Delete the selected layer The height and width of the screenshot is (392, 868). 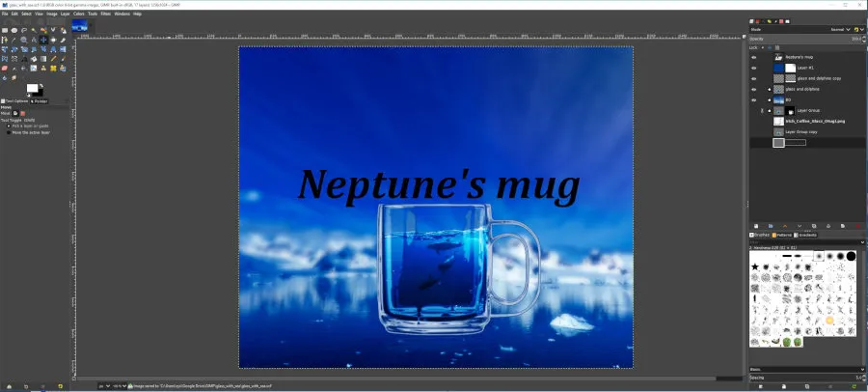858,226
